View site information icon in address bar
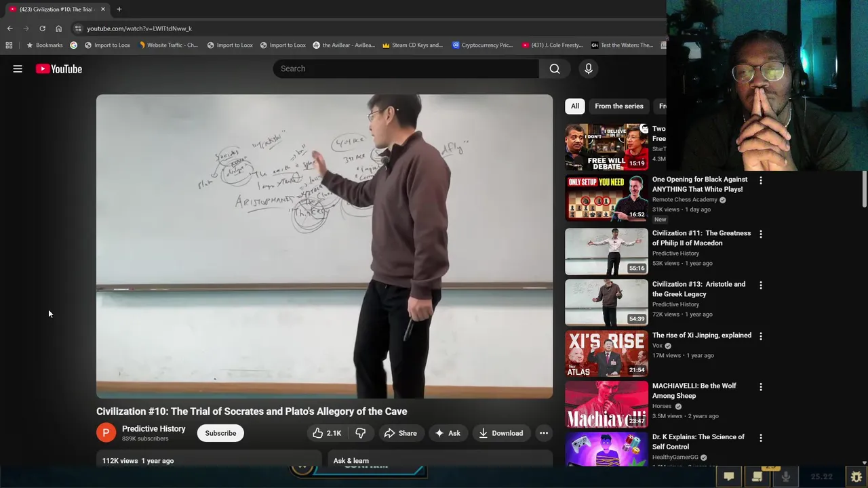Viewport: 868px width, 488px height. 78,28
